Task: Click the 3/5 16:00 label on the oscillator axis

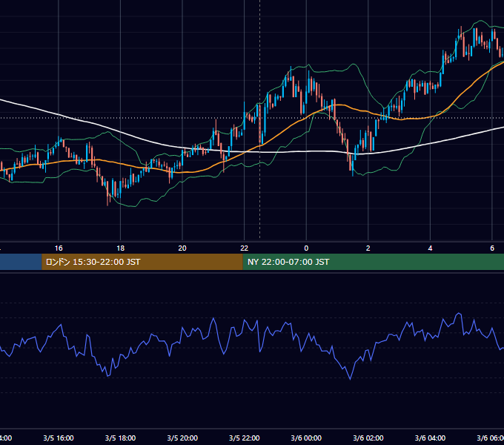Action: click(59, 438)
